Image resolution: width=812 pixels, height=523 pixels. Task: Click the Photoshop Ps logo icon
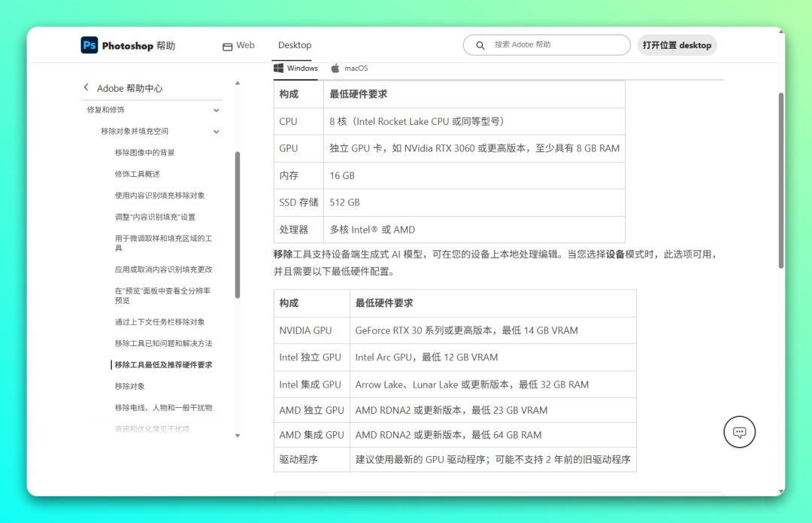click(89, 45)
